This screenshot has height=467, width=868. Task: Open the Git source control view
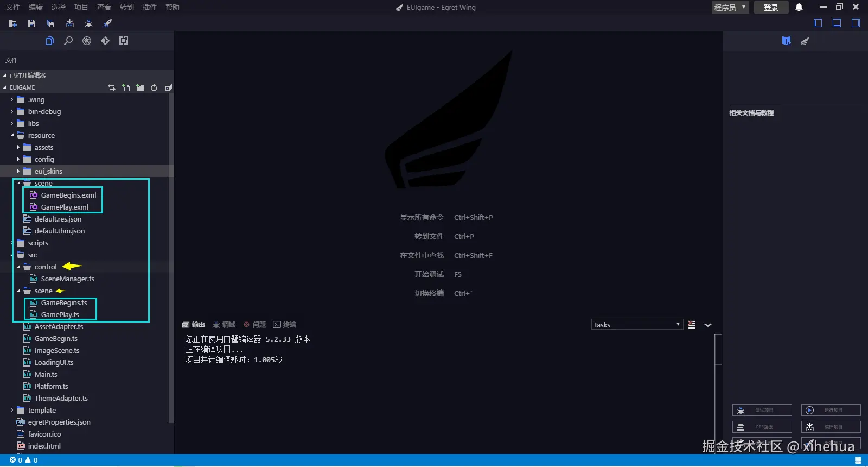coord(105,41)
